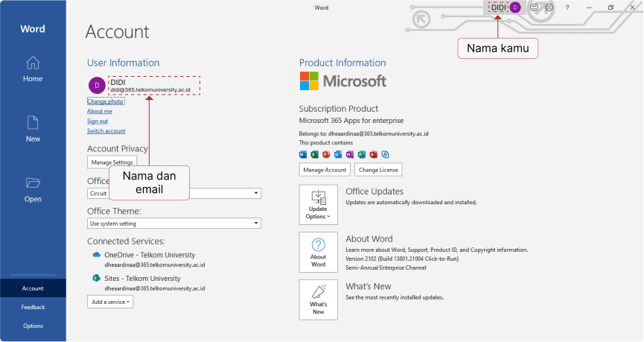Click the Access app icon in product list
This screenshot has width=644, height=342.
pyautogui.click(x=373, y=154)
